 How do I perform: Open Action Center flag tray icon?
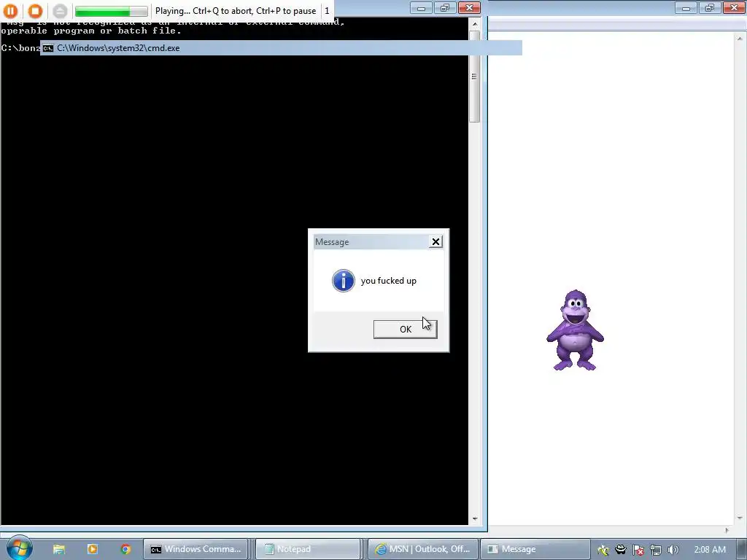coord(638,550)
